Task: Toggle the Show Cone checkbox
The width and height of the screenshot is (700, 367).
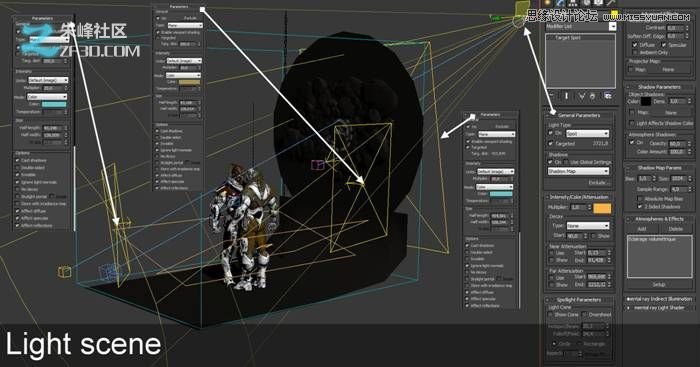Action: 551,314
